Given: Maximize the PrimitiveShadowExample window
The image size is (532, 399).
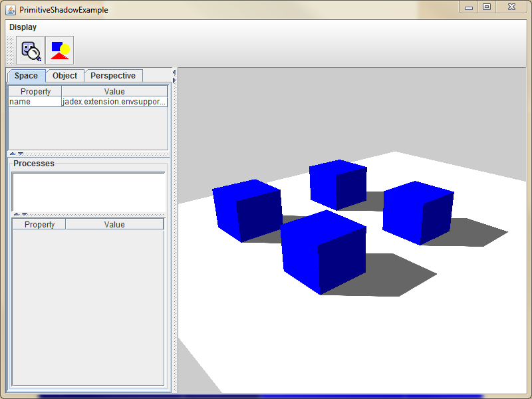Looking at the screenshot, I should [x=487, y=7].
